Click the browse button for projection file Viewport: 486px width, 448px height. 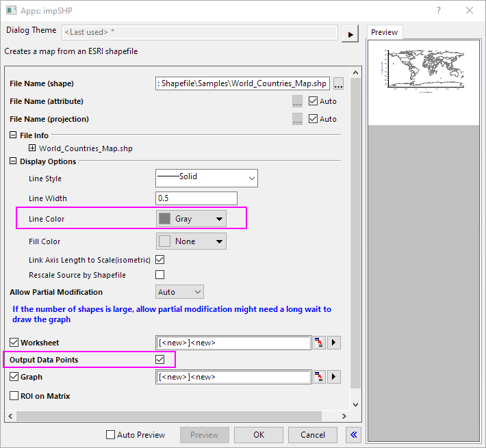(x=297, y=119)
